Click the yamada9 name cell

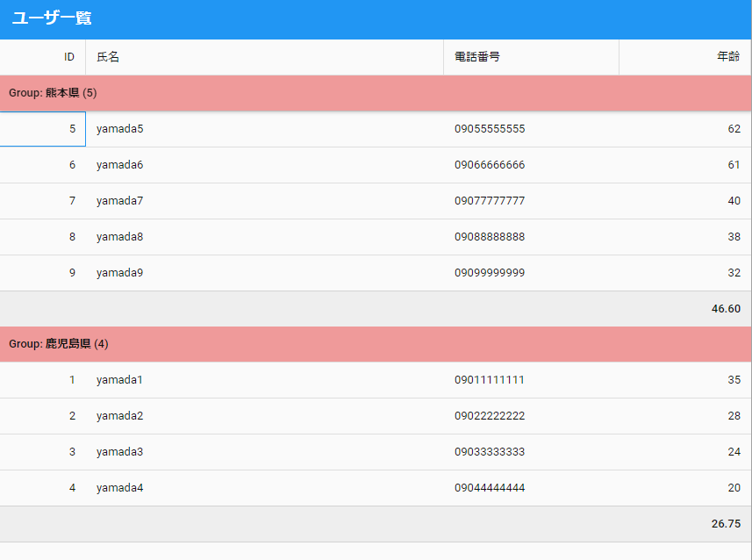264,273
